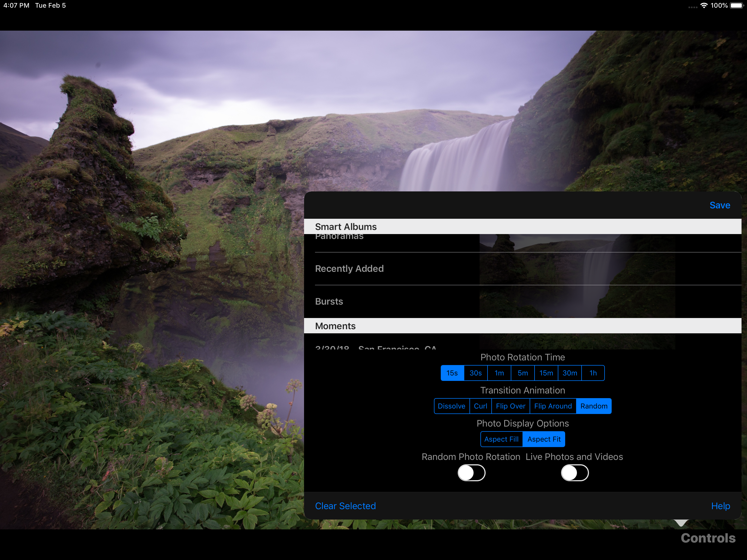Select the Bursts smart album

tap(329, 301)
